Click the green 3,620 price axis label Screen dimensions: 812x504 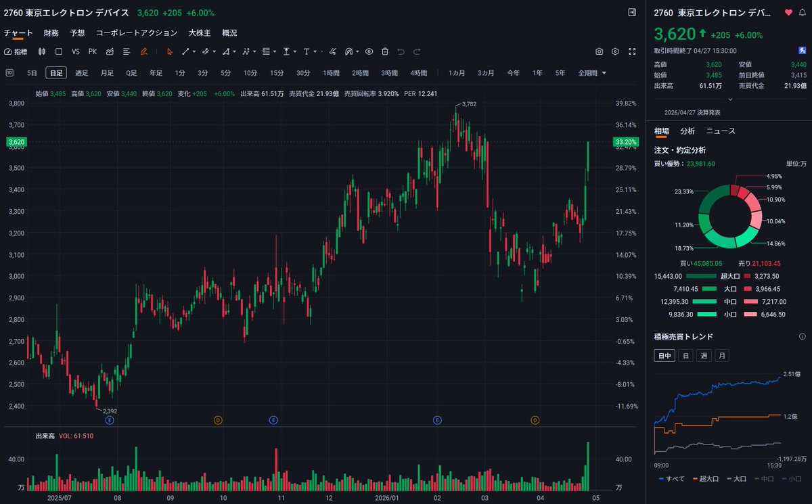point(16,142)
